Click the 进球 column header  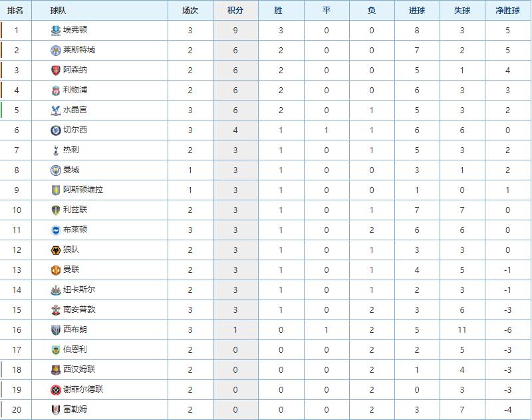coord(418,10)
